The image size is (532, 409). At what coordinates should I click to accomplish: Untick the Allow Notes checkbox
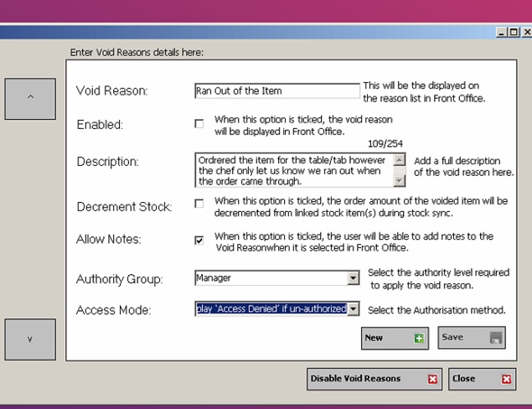point(199,241)
